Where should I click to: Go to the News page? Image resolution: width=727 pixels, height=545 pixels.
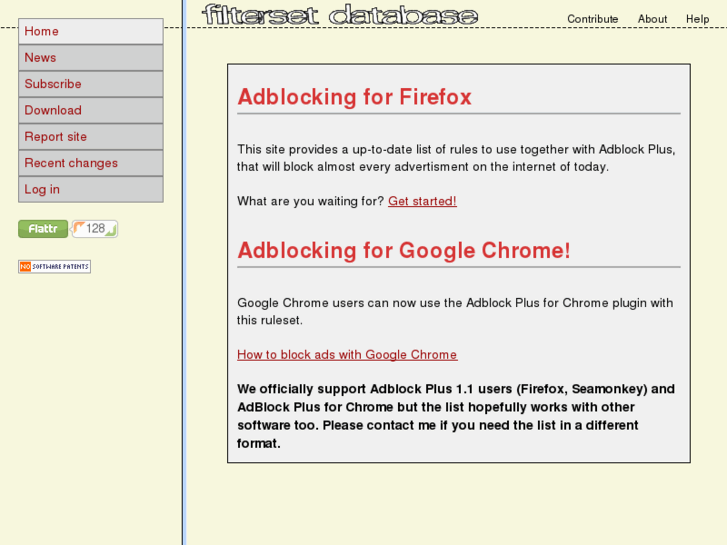pyautogui.click(x=91, y=58)
